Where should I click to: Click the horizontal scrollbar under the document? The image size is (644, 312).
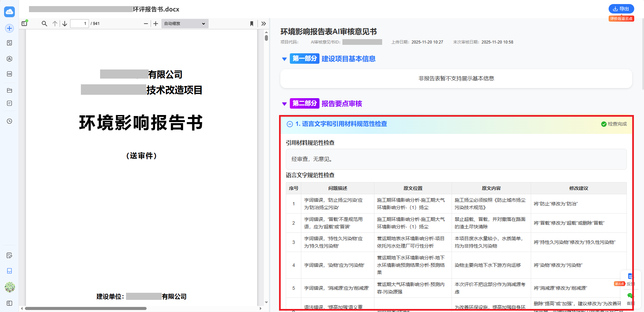(x=86, y=308)
